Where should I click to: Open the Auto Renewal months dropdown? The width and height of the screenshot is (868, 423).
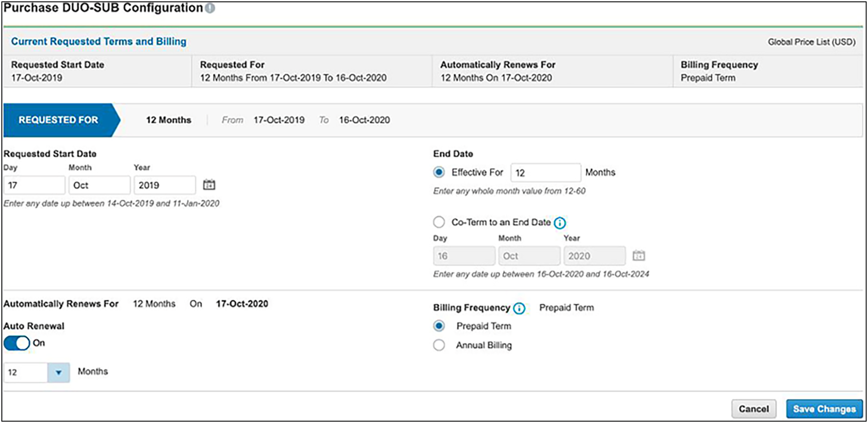click(59, 372)
